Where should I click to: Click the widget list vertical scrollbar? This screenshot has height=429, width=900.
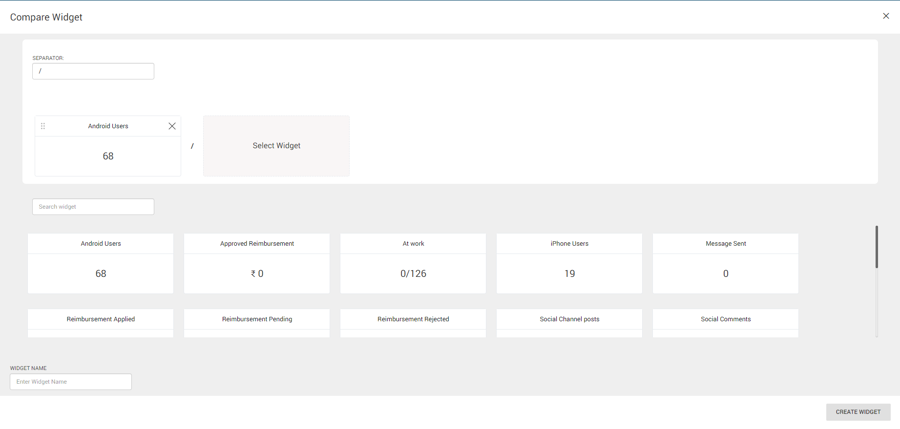pyautogui.click(x=876, y=247)
